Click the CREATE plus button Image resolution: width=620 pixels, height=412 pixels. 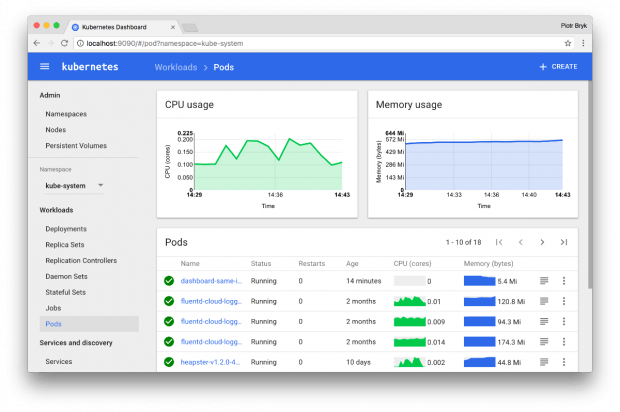(x=558, y=66)
